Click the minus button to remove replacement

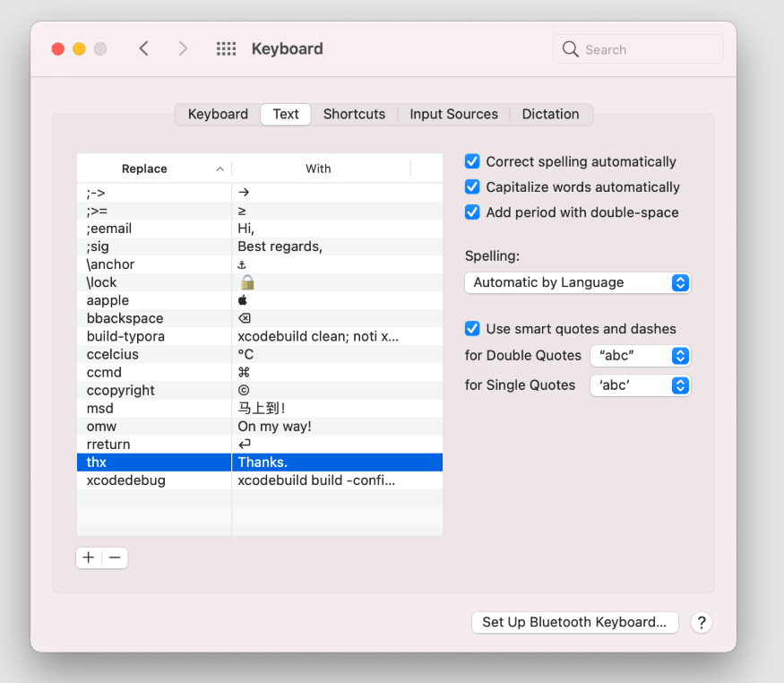tap(115, 558)
